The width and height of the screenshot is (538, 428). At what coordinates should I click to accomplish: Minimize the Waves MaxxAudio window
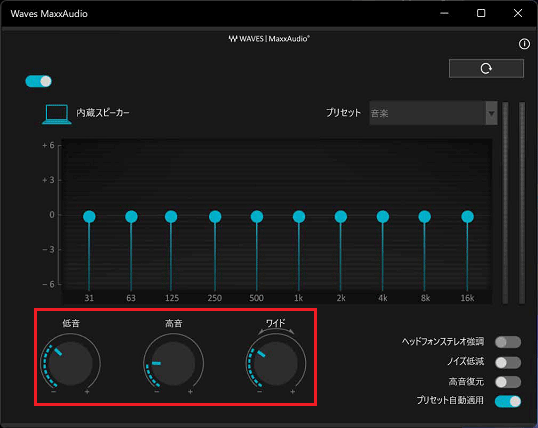444,13
